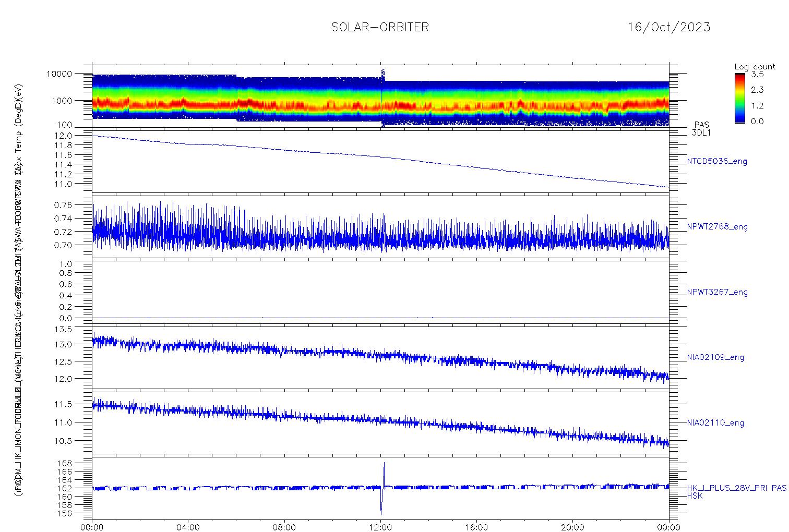This screenshot has height=532, width=789.
Task: Click the 2.3 color scale value
Action: tap(757, 90)
